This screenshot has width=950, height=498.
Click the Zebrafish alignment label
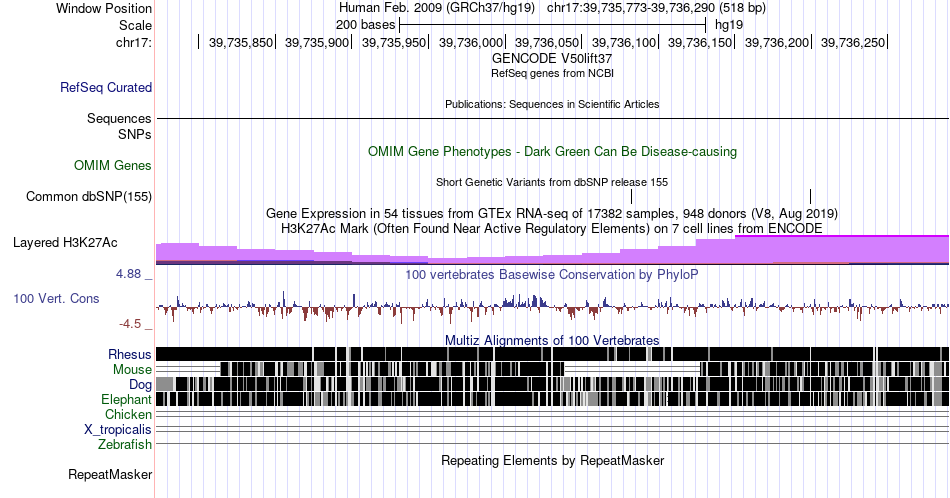click(125, 444)
